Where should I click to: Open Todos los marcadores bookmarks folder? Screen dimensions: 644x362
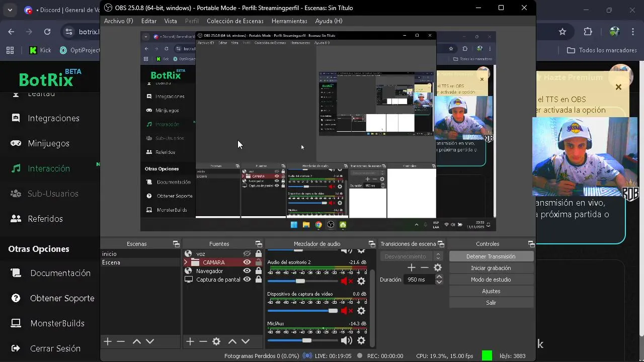click(x=602, y=50)
